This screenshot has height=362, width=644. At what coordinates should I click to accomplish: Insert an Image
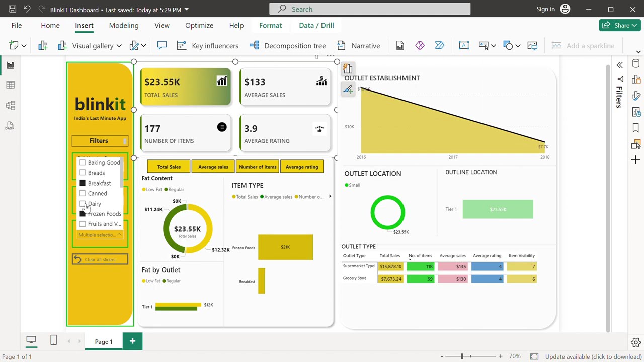(532, 46)
